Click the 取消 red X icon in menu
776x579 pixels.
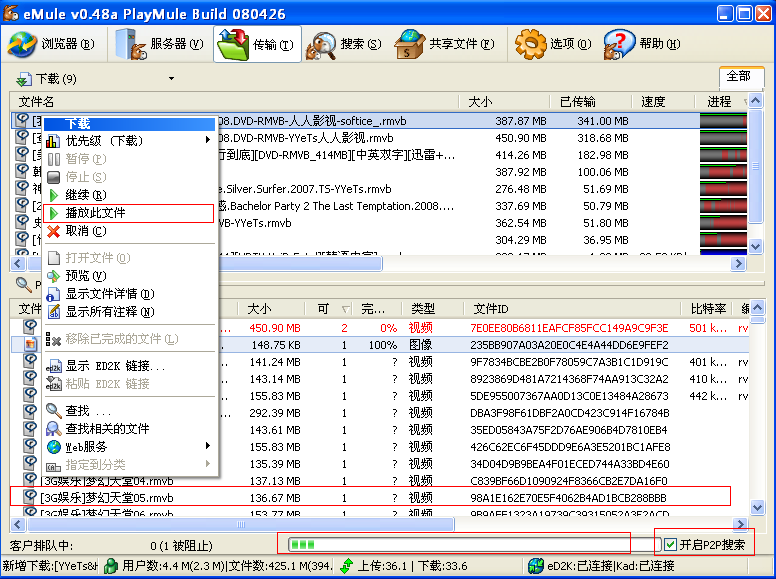53,231
